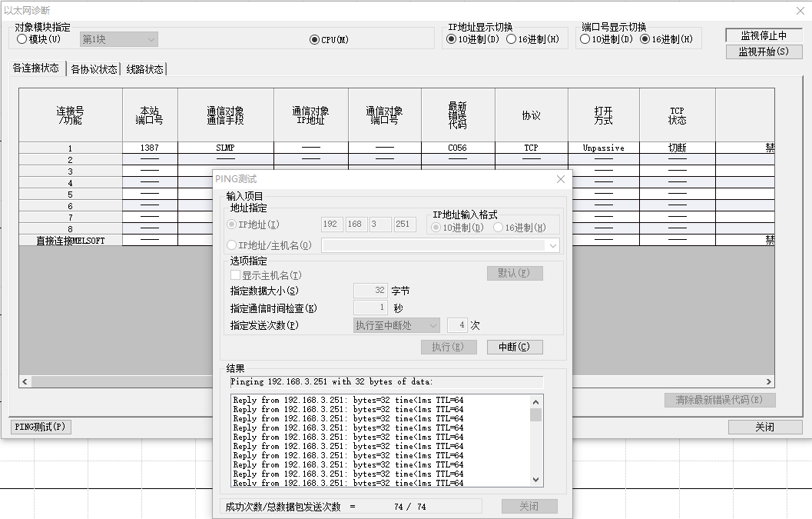Open the 第1块 module dropdown
The width and height of the screenshot is (812, 519).
(x=119, y=39)
